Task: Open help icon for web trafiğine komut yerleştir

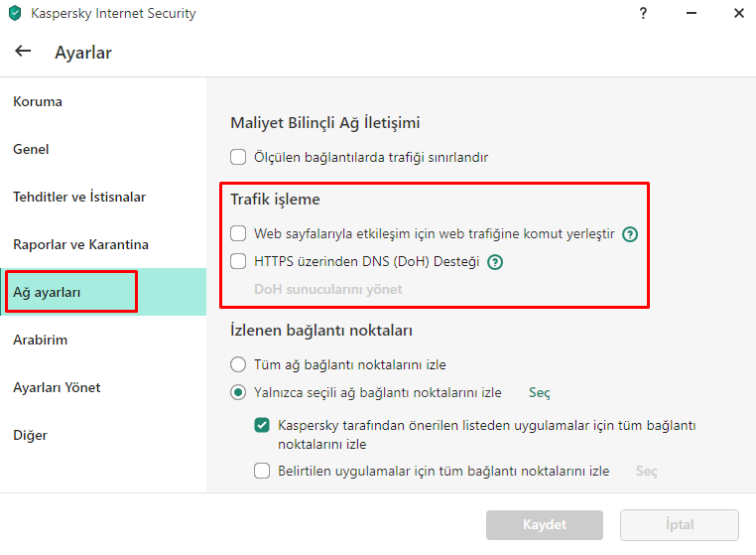Action: [x=630, y=234]
